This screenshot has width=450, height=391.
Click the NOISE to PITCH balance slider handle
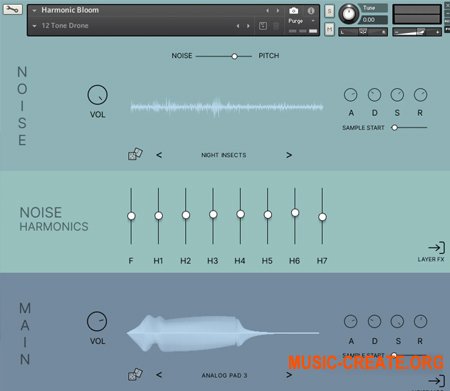click(235, 56)
